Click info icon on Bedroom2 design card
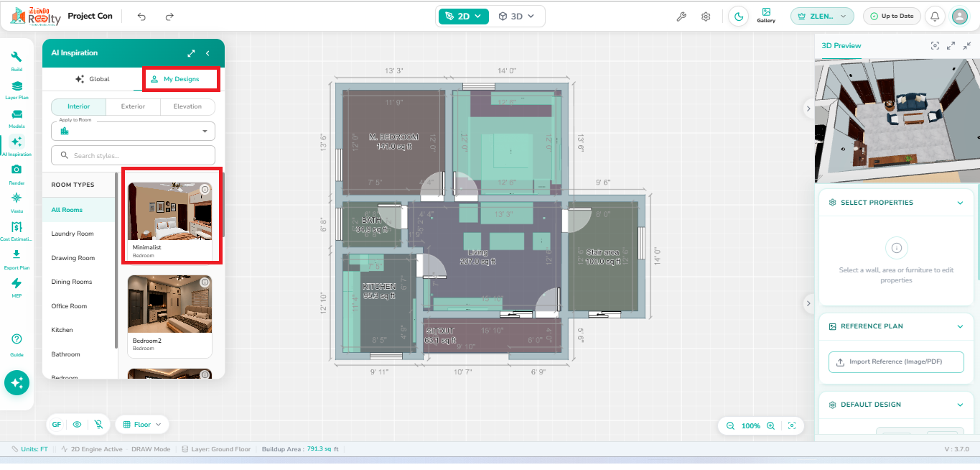The height and width of the screenshot is (470, 980). (205, 282)
